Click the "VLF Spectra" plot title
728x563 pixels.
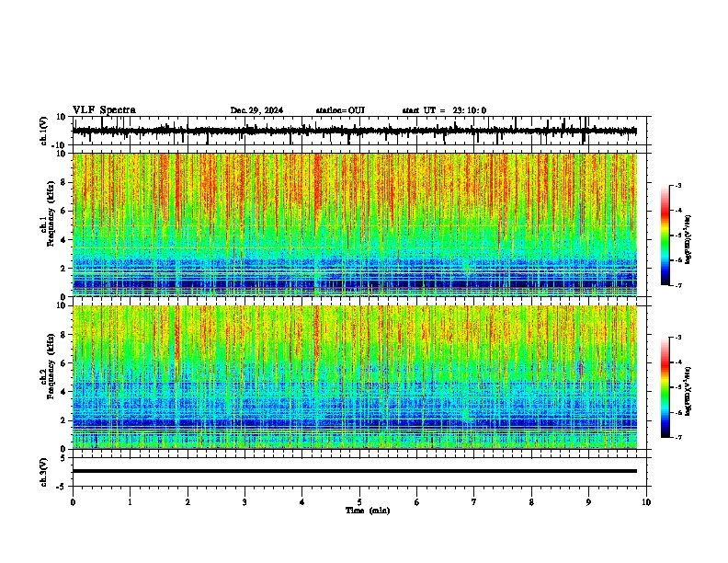pyautogui.click(x=104, y=110)
